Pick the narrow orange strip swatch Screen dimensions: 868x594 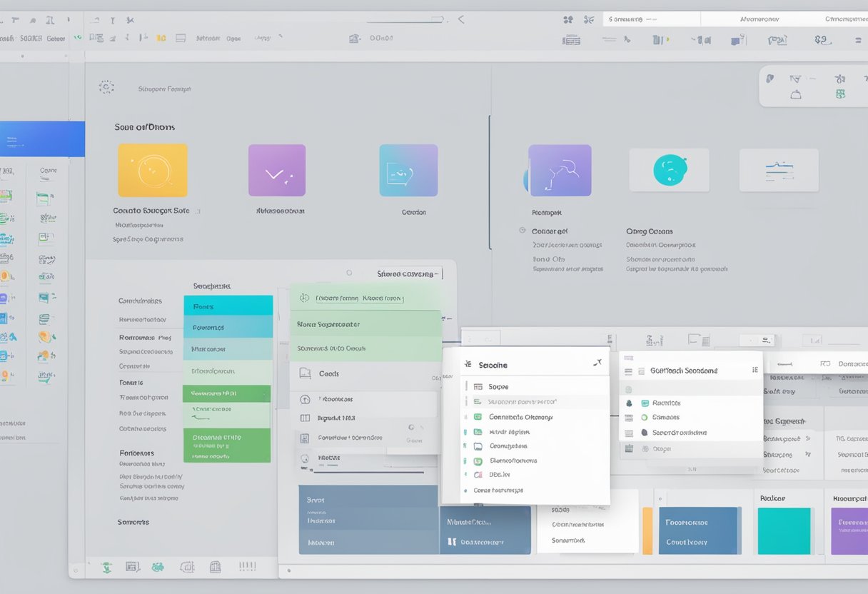click(647, 530)
